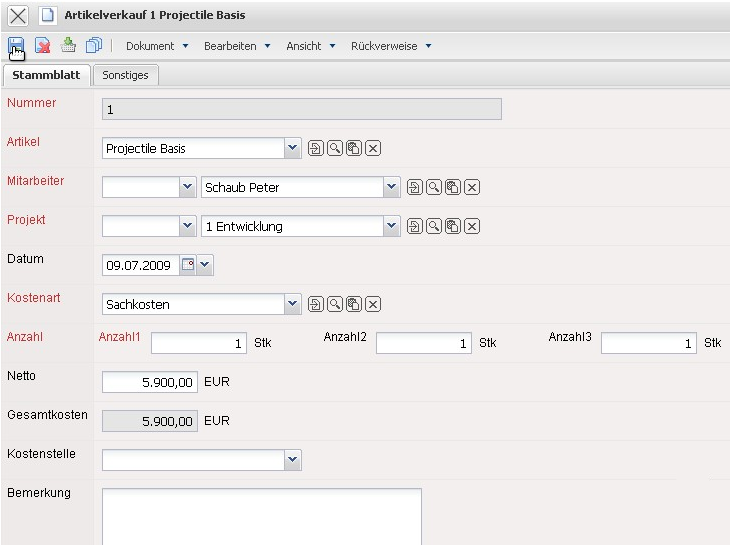The height and width of the screenshot is (545, 730).
Task: Expand the Kostenstelle dropdown
Action: click(x=292, y=460)
